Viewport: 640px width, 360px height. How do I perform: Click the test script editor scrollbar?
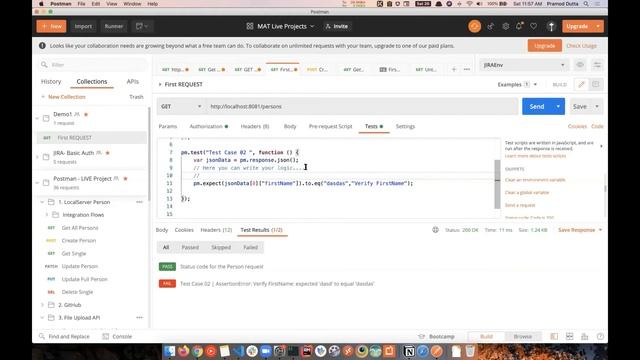coord(497,184)
